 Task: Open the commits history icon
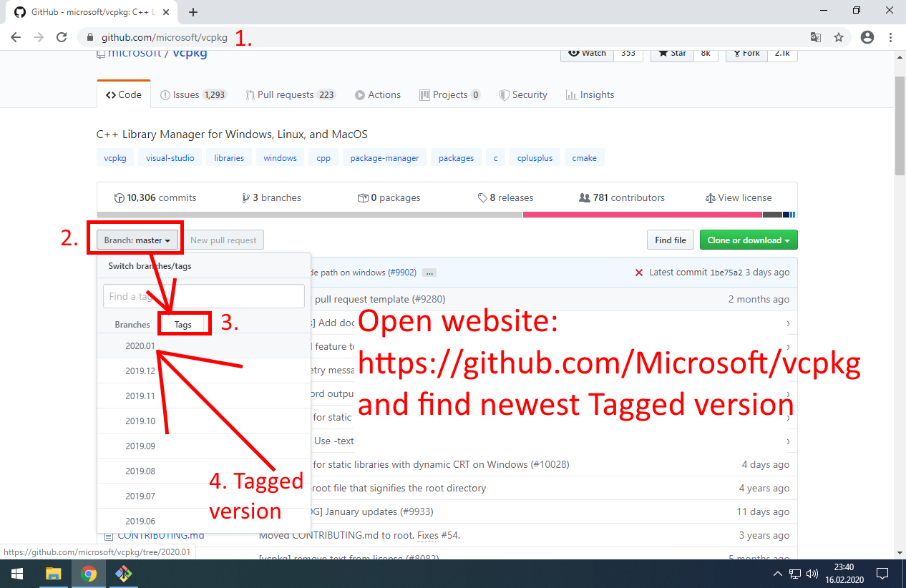click(x=119, y=197)
